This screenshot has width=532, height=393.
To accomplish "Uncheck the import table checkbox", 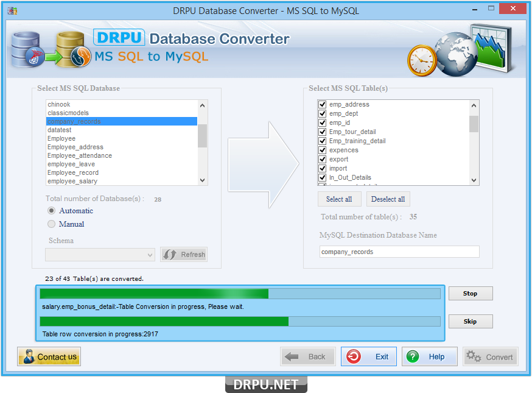I will (323, 169).
